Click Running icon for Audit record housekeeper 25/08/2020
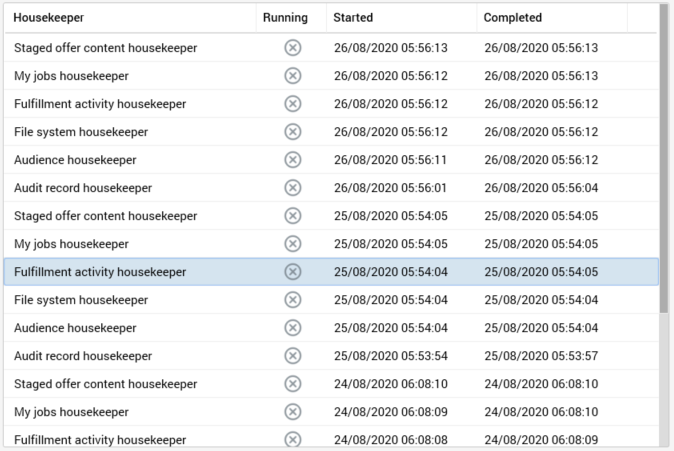674x451 pixels. pos(292,356)
